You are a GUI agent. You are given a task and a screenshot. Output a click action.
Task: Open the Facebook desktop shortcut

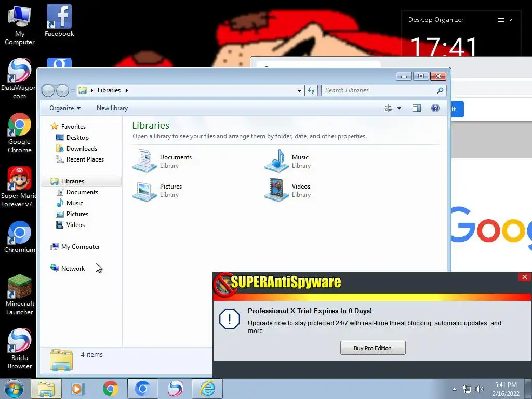click(x=59, y=20)
